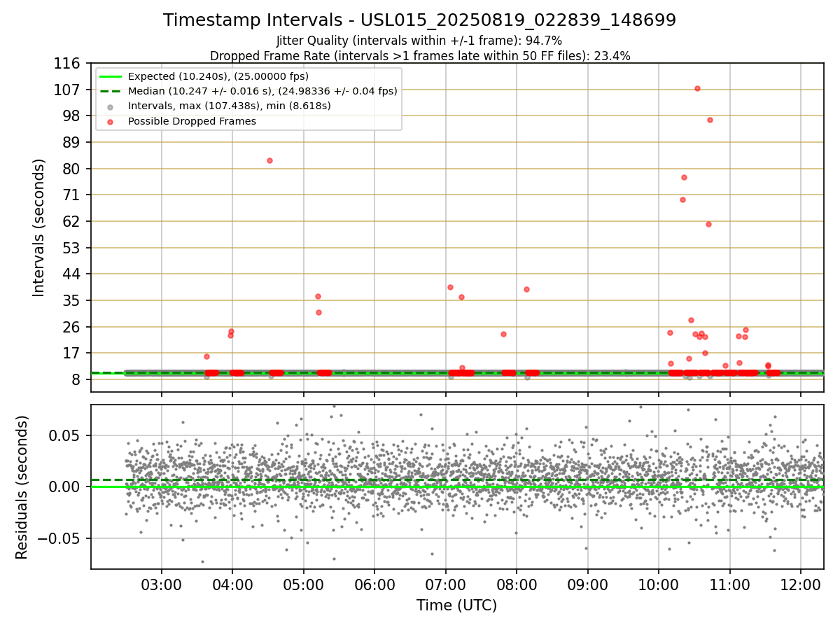
Task: Click the x-axis tick label '03:00'
Action: (x=162, y=584)
